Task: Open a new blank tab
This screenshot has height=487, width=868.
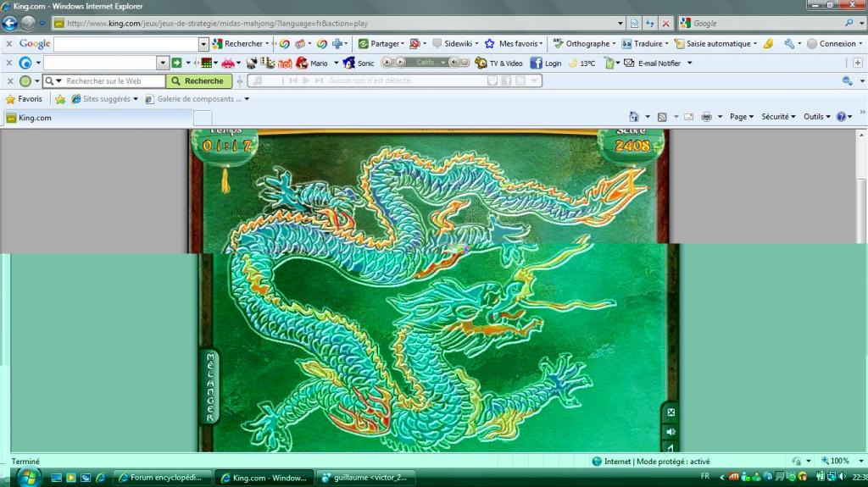Action: click(203, 118)
